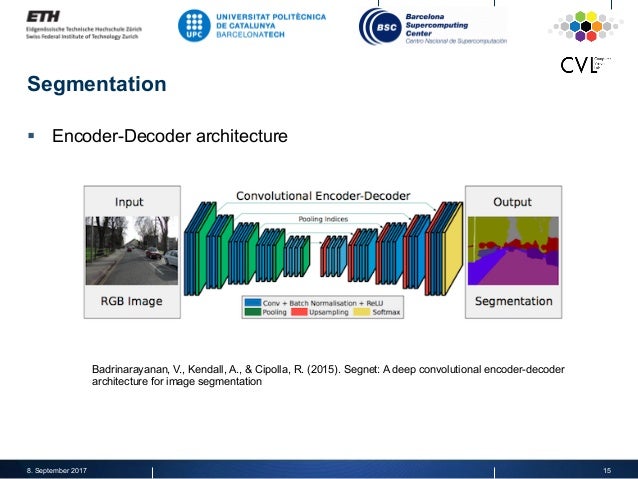Click 'Convolutional Encoder-Decoder' diagram heading
The image size is (638, 479).
[323, 196]
